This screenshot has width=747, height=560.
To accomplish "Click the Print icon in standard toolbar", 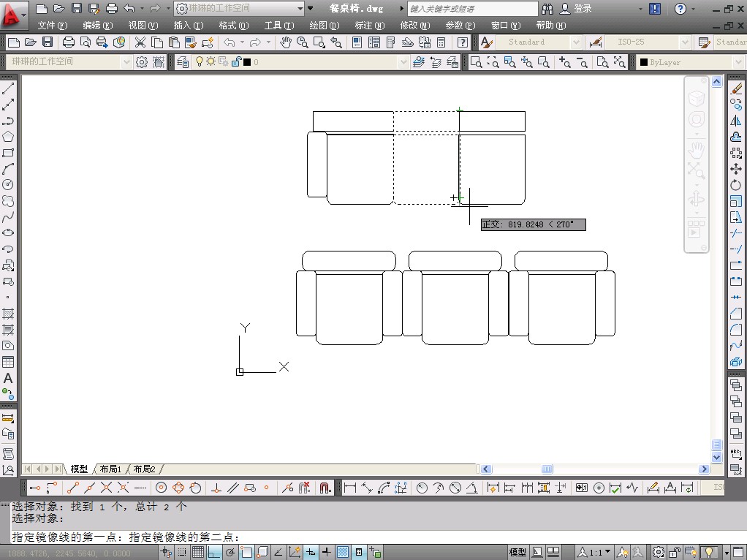I will click(69, 42).
